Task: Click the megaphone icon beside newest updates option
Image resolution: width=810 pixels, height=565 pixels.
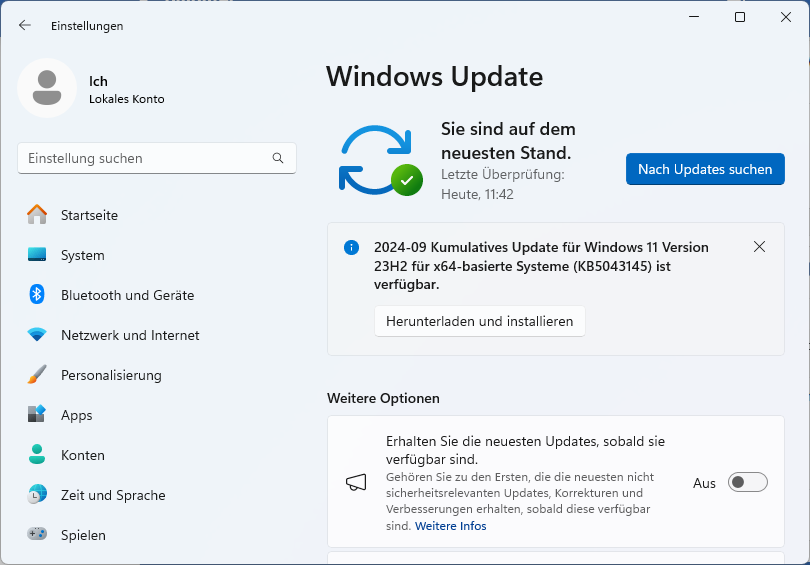Action: pyautogui.click(x=356, y=483)
